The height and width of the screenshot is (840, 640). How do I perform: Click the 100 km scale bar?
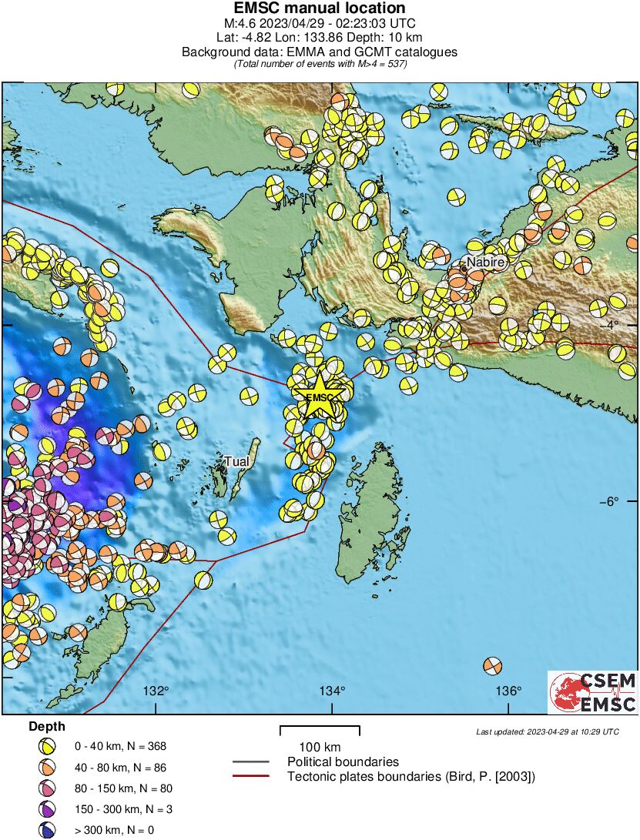[x=320, y=730]
